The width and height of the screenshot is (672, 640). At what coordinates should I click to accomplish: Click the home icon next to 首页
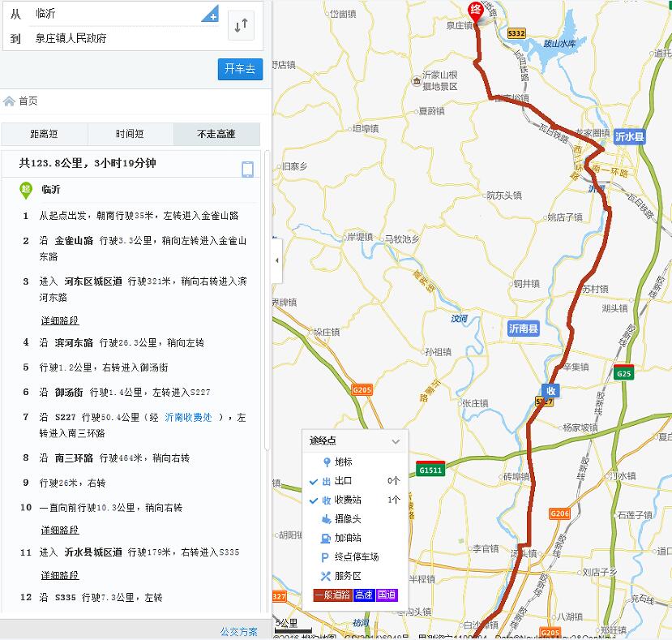pyautogui.click(x=10, y=101)
